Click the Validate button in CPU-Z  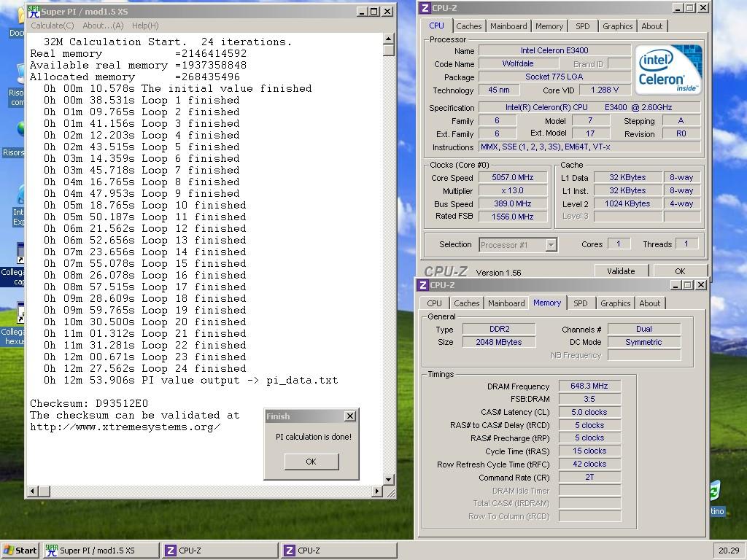pos(622,271)
